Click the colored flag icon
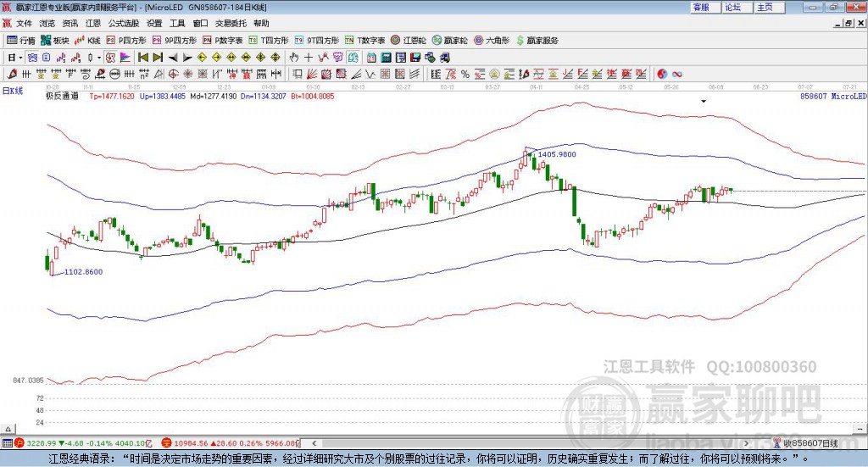The width and height of the screenshot is (868, 467). (125, 58)
